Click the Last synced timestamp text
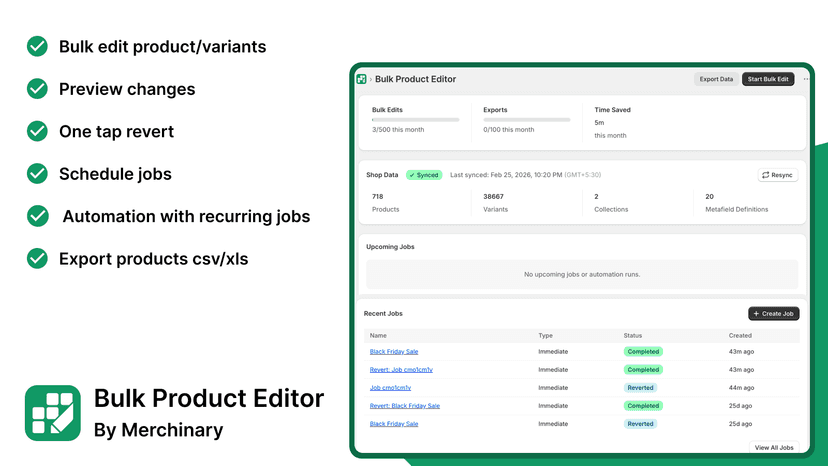The image size is (828, 466). click(525, 175)
